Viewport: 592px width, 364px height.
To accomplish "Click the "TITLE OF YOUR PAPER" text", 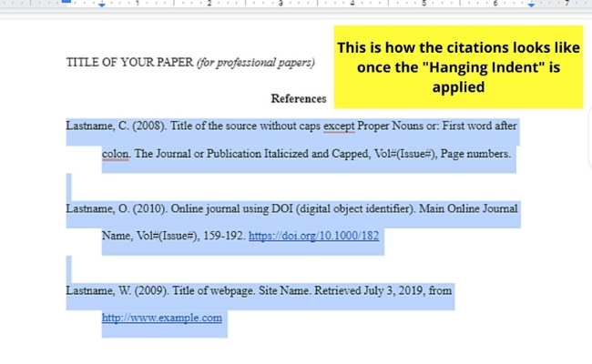I will (x=129, y=63).
